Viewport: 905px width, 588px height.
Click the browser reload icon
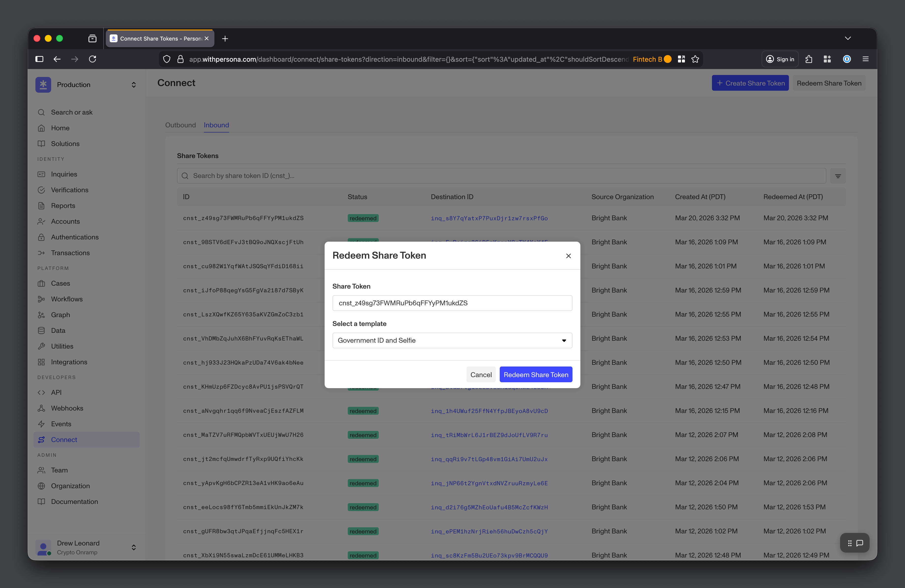pyautogui.click(x=92, y=59)
